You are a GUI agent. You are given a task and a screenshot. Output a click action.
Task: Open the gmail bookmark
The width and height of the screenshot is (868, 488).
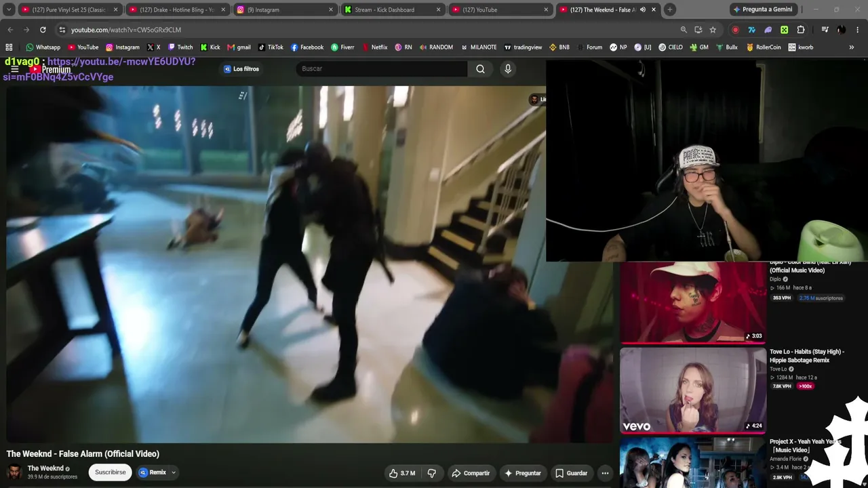tap(239, 47)
